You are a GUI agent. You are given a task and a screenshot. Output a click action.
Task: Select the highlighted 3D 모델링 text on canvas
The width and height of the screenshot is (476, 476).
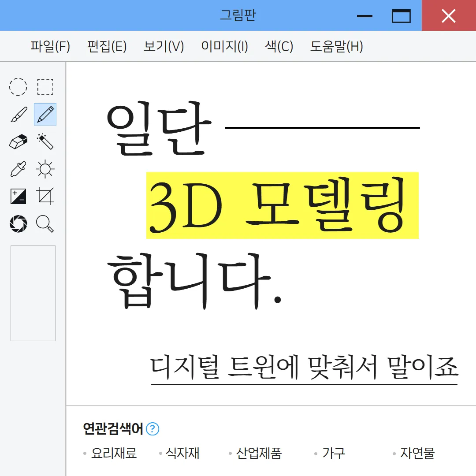[x=282, y=205]
